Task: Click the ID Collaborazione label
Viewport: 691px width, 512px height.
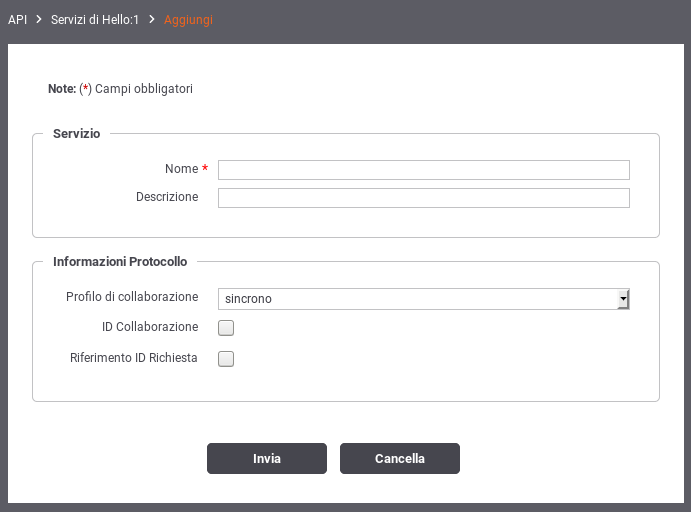Action: pyautogui.click(x=150, y=327)
